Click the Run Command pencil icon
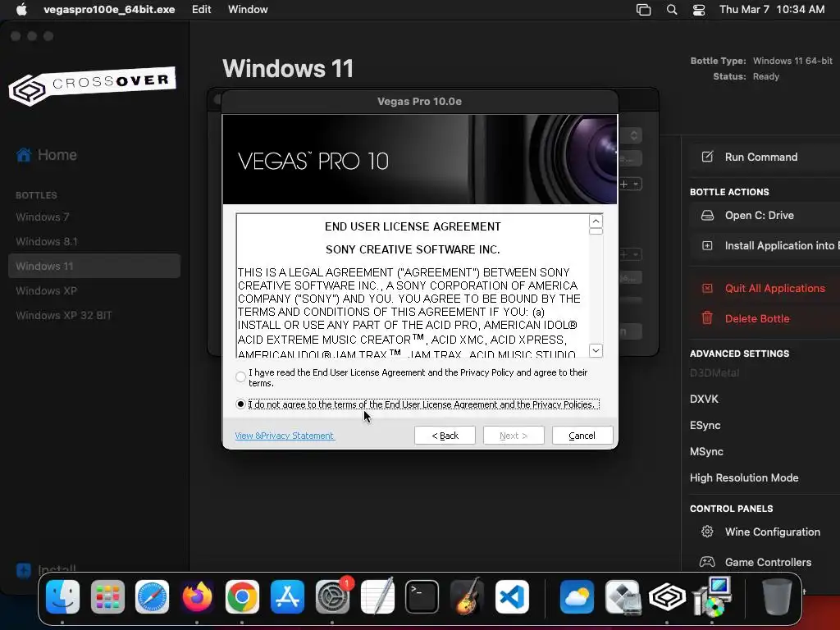Screen dimensions: 840x630 [x=707, y=157]
